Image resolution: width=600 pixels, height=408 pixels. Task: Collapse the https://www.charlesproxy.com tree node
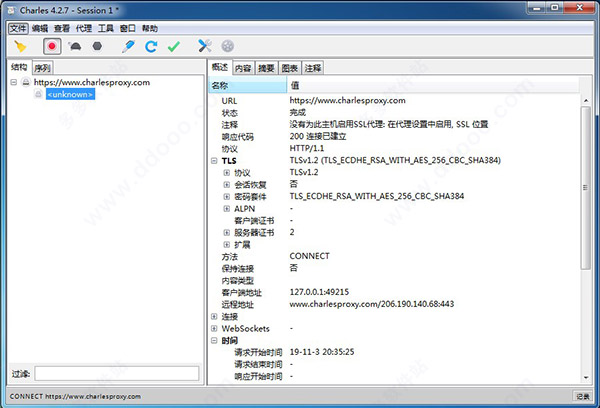(14, 82)
